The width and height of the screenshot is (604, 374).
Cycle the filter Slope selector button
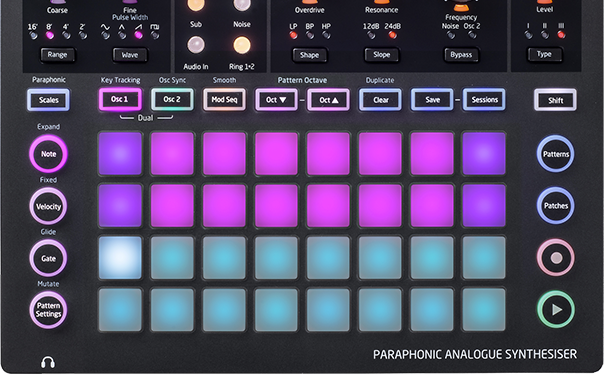(381, 55)
